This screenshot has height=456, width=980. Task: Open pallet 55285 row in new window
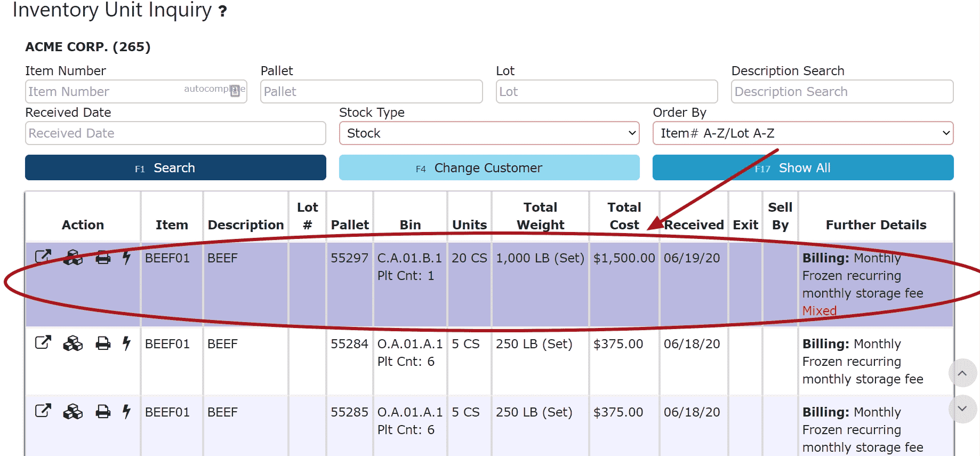[43, 411]
